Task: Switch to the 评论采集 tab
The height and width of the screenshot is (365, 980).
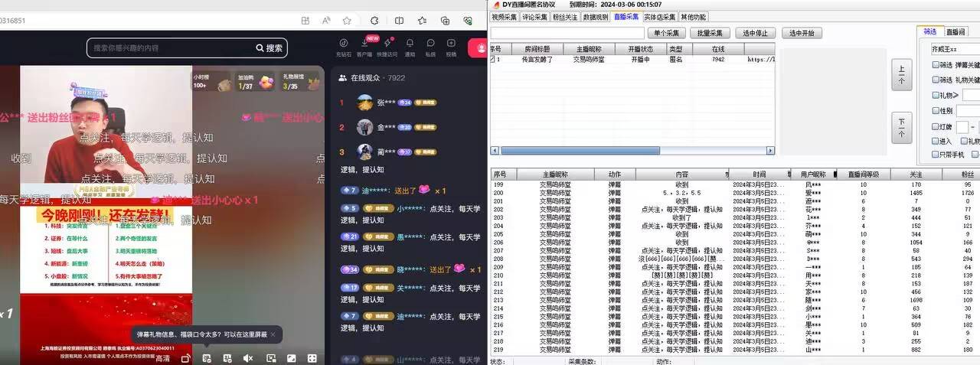Action: click(535, 17)
